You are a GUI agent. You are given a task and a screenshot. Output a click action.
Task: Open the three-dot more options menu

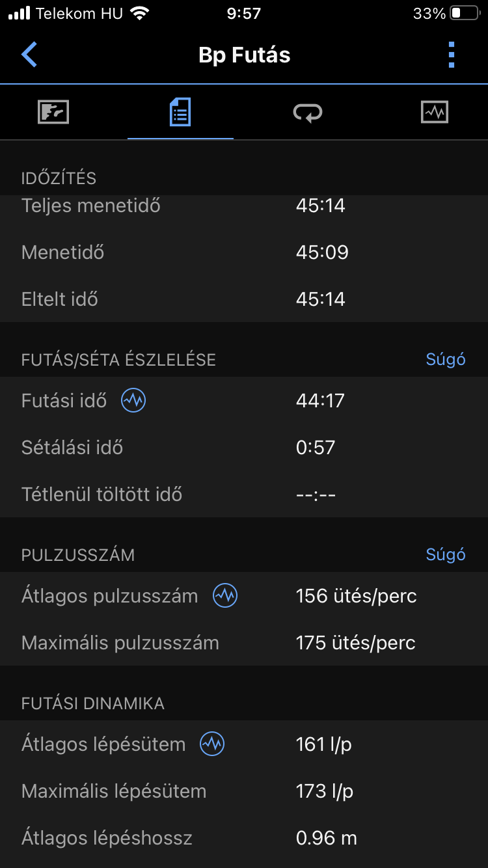pyautogui.click(x=452, y=55)
